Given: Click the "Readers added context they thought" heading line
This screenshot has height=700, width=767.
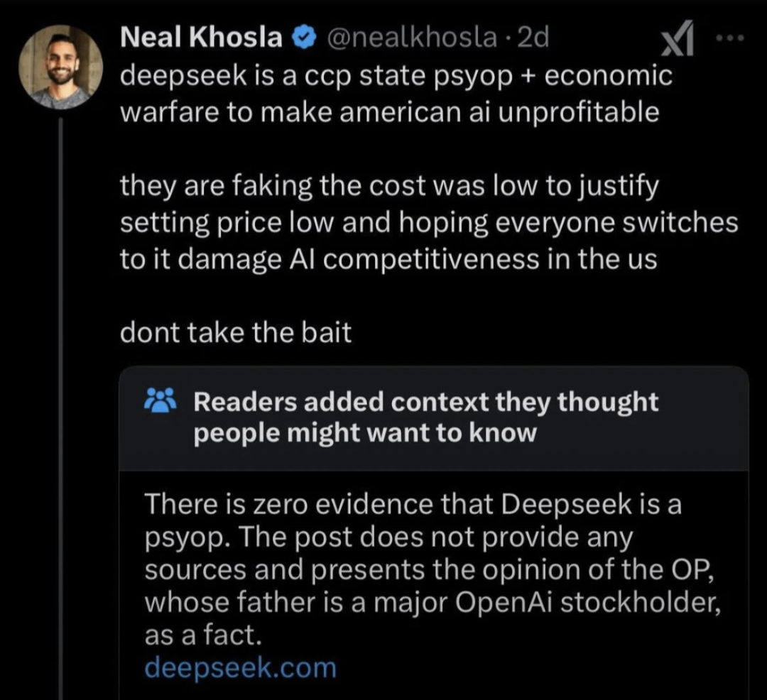Looking at the screenshot, I should tap(425, 402).
